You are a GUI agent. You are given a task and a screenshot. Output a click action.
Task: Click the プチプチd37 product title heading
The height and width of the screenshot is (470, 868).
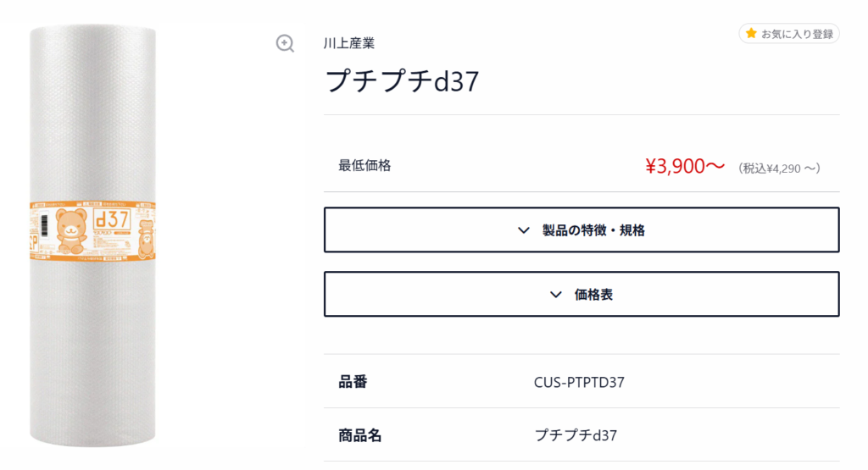(x=403, y=80)
